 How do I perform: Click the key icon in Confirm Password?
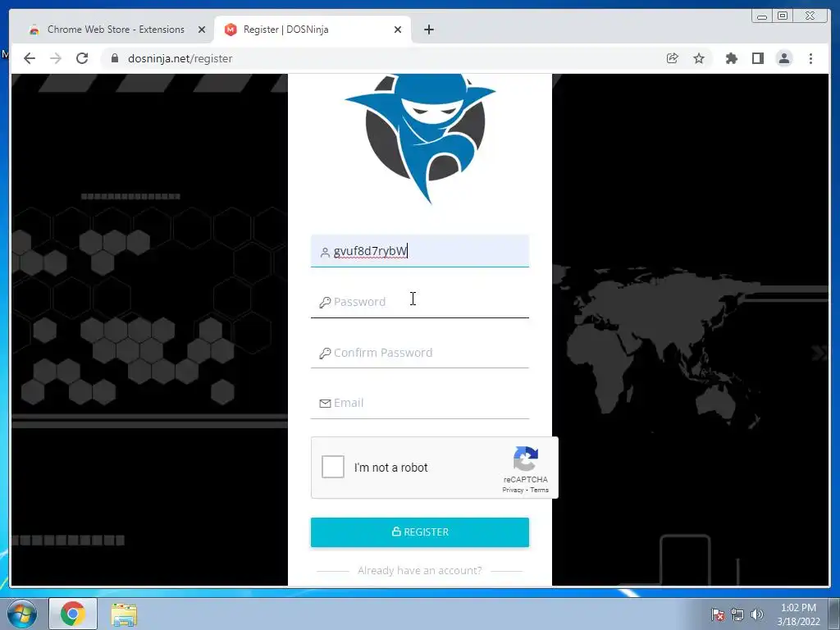click(325, 354)
